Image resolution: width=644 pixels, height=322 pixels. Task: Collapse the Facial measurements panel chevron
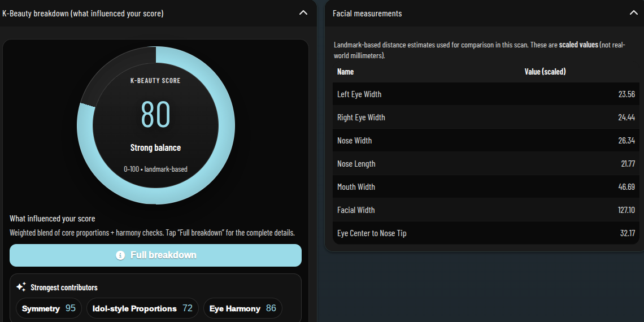click(x=633, y=13)
